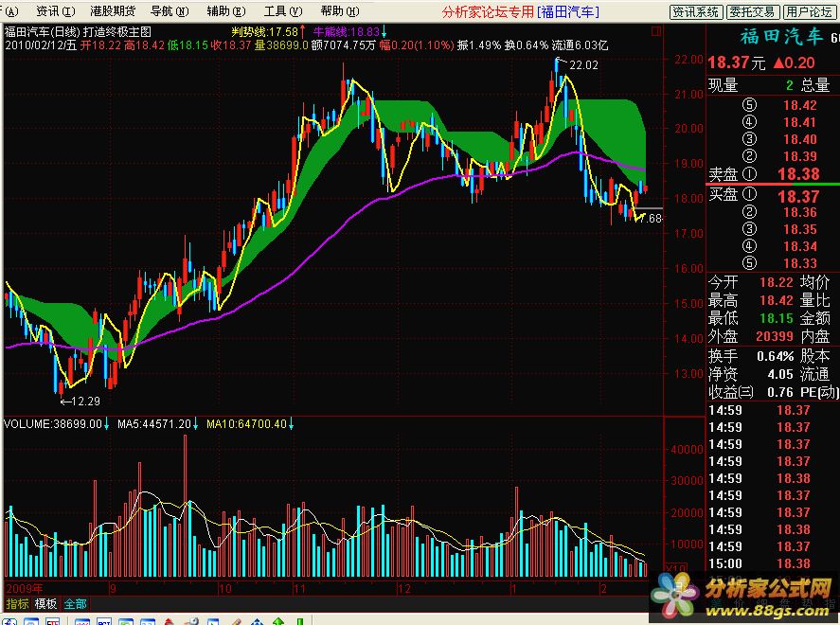The height and width of the screenshot is (625, 840).
Task: Click the cyan down arrow beside 牛能线:18.83
Action: (x=384, y=31)
